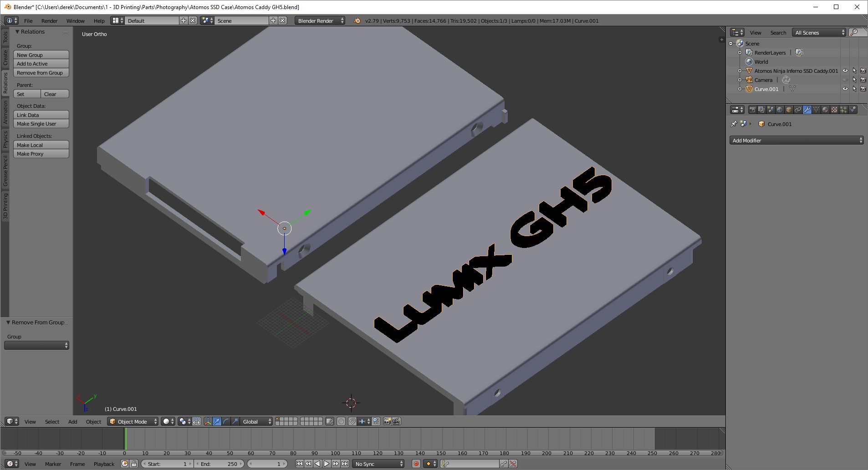The width and height of the screenshot is (868, 470).
Task: Click the timeline End frame field
Action: (220, 464)
